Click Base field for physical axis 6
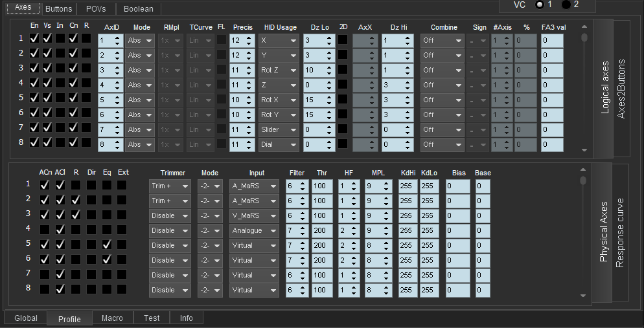The height and width of the screenshot is (328, 644). pyautogui.click(x=483, y=260)
